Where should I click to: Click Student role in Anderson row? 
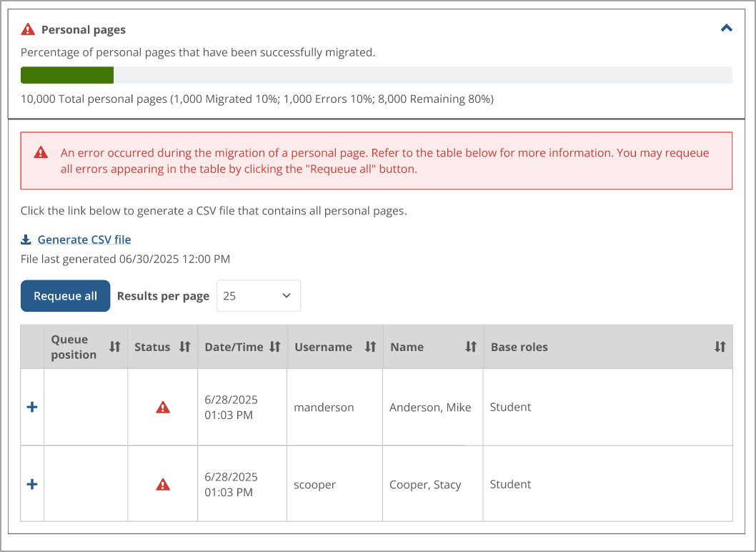[x=510, y=407]
